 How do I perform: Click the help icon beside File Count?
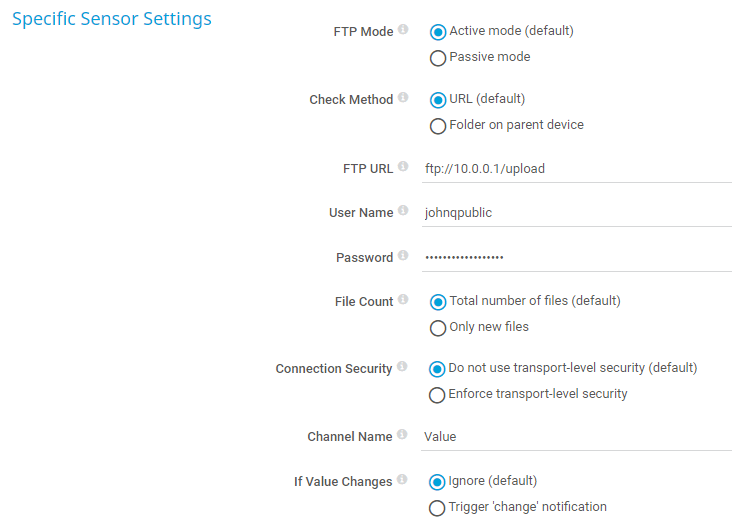[403, 300]
